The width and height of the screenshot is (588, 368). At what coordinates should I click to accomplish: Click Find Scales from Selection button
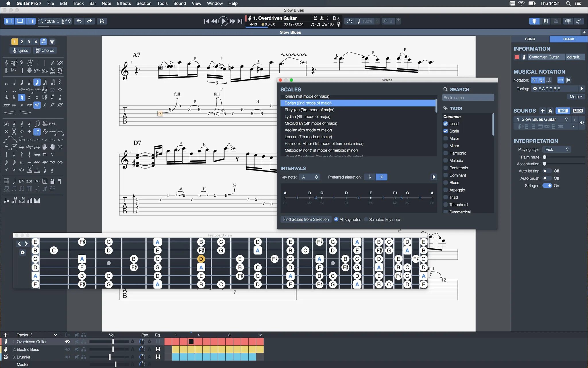pos(305,219)
